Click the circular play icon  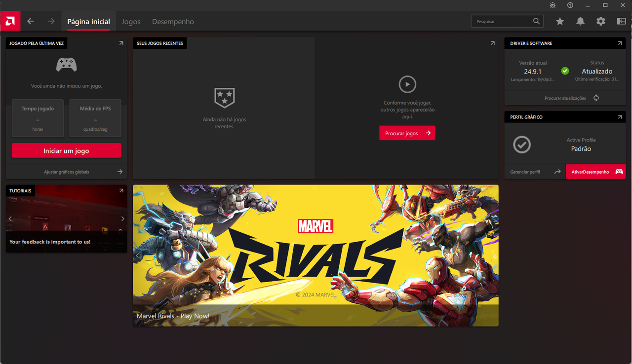(x=407, y=84)
